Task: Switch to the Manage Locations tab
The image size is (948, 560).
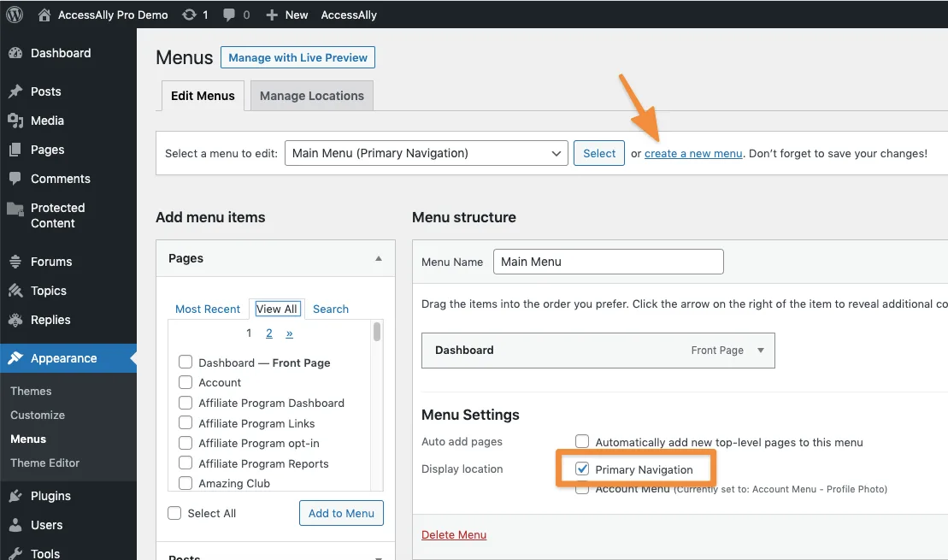Action: 311,96
